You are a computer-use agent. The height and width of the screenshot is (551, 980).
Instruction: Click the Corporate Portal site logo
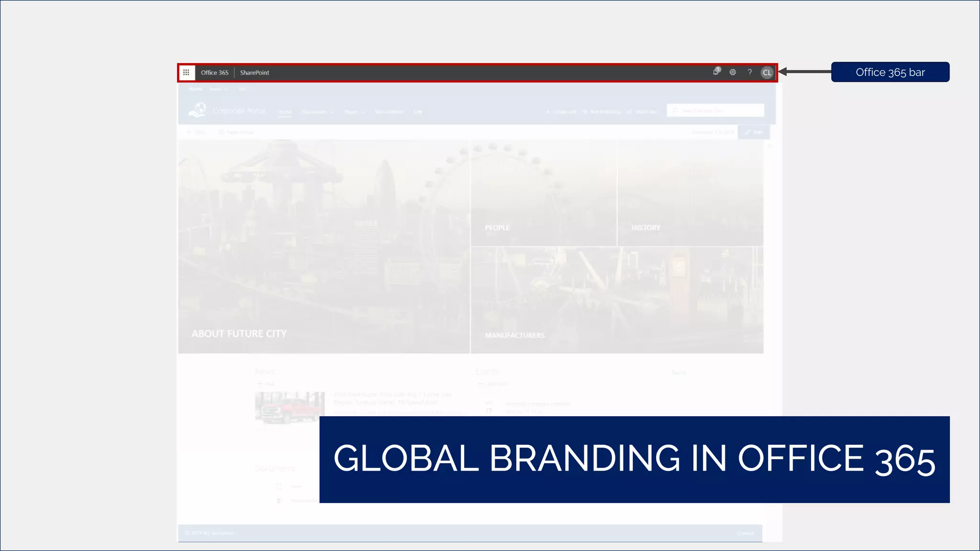[x=197, y=110]
